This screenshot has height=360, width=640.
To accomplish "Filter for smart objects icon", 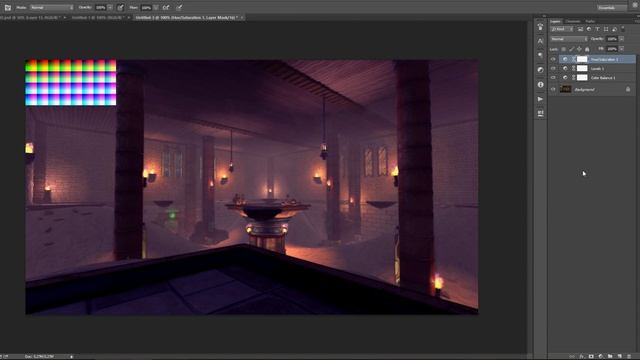I will pyautogui.click(x=614, y=29).
